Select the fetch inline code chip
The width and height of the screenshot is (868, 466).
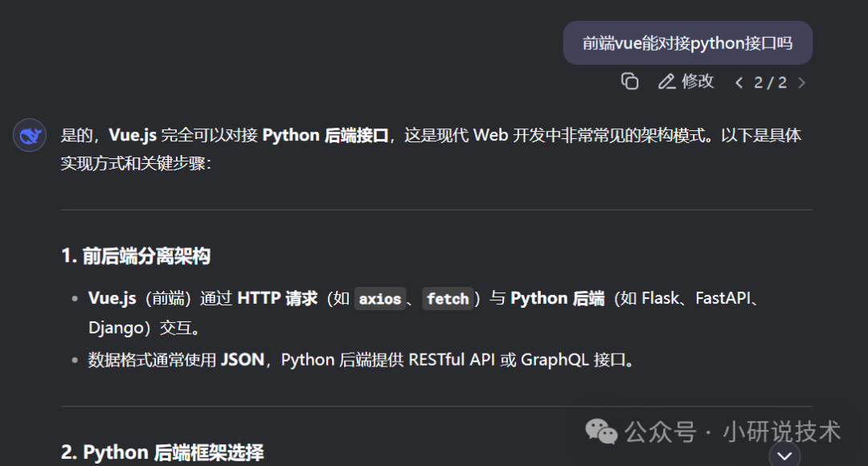click(x=448, y=298)
